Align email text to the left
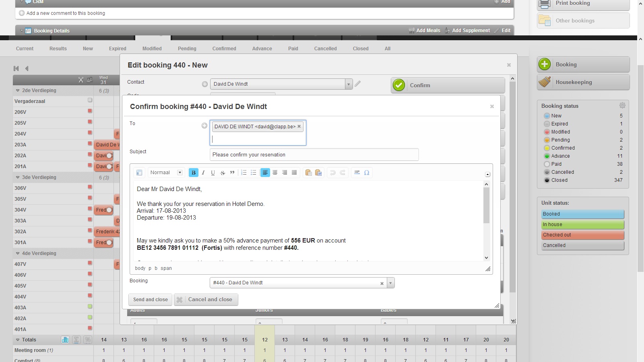Screen dimensions: 644x362 tap(265, 173)
